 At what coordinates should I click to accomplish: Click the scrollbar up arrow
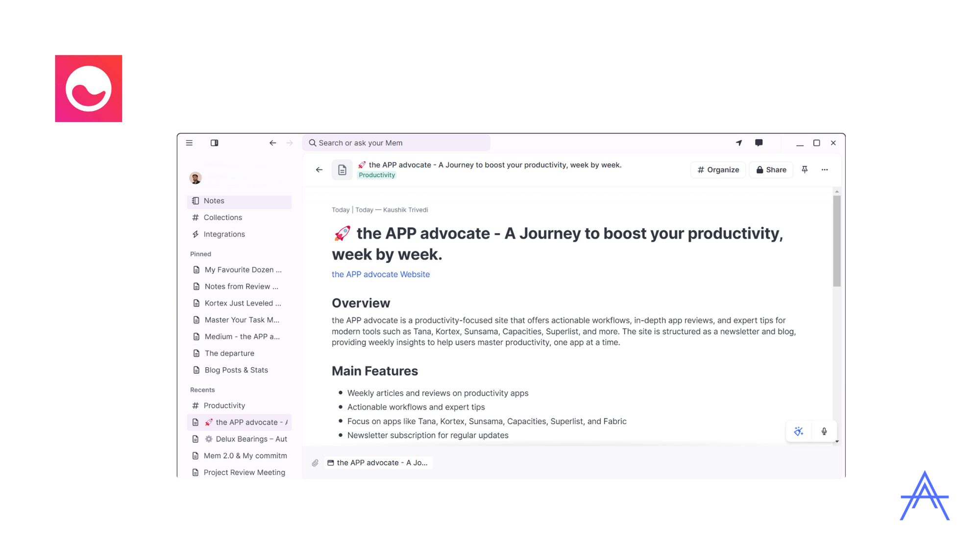click(837, 192)
